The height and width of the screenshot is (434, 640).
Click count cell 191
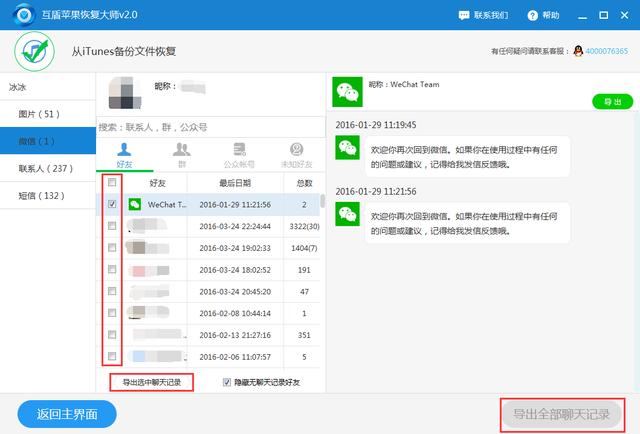pos(304,270)
